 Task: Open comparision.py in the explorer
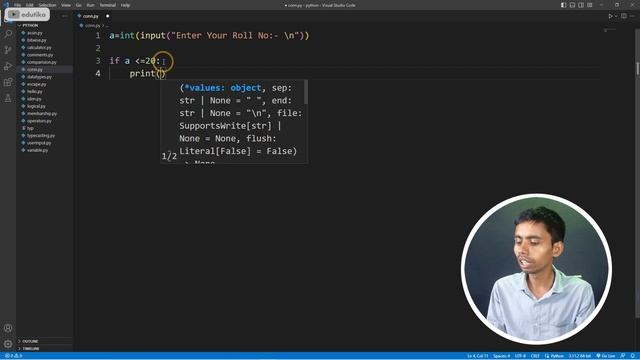(x=41, y=62)
